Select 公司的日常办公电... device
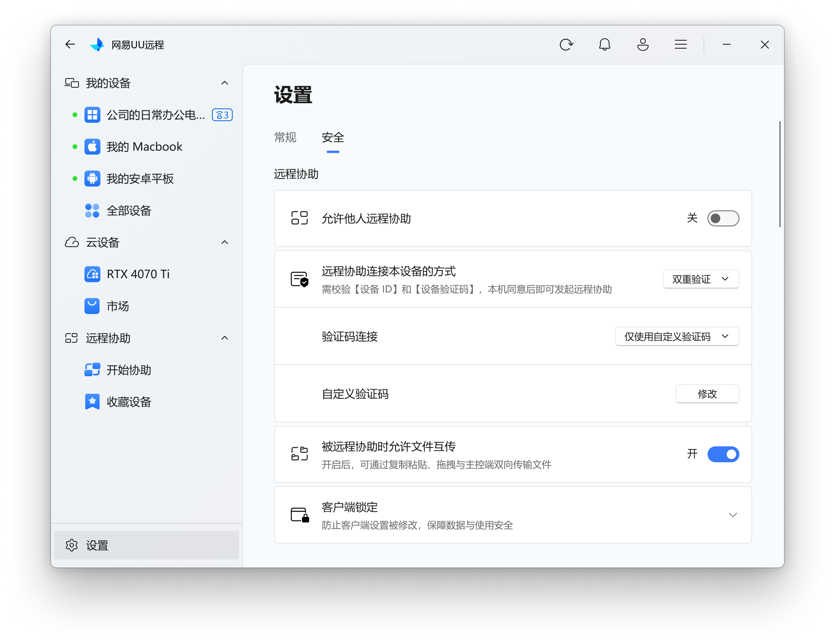 pos(147,115)
